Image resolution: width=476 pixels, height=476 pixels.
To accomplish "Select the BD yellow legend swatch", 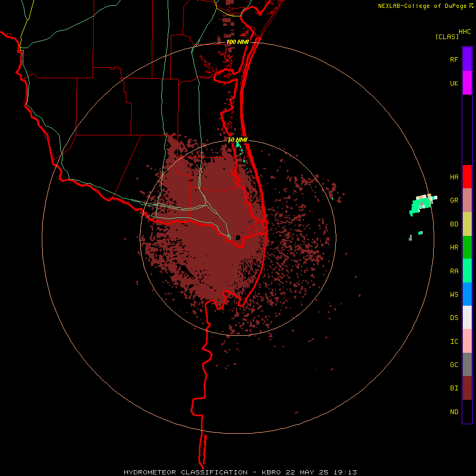I will coord(467,224).
